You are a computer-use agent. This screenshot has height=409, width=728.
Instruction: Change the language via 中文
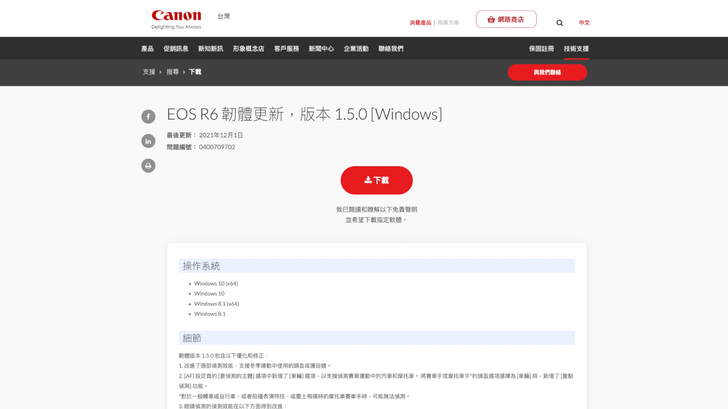pyautogui.click(x=584, y=23)
